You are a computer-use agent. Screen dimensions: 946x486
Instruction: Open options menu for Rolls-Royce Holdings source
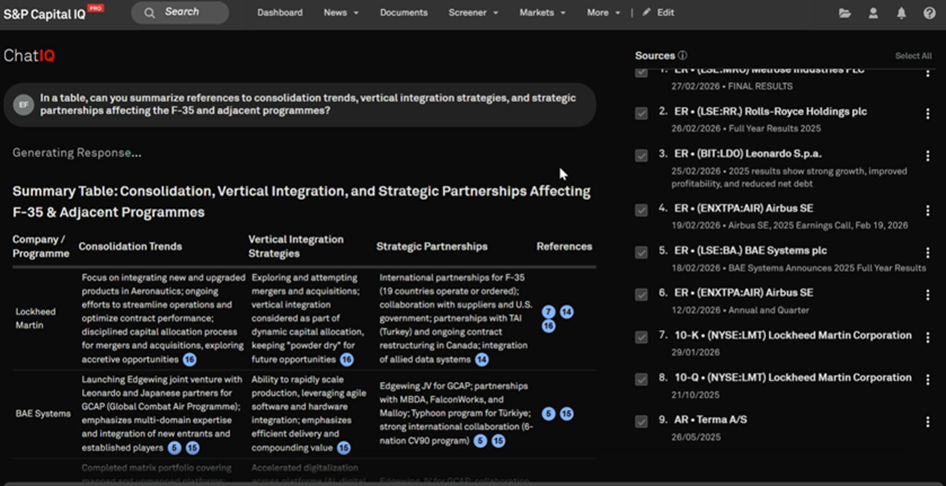coord(928,113)
